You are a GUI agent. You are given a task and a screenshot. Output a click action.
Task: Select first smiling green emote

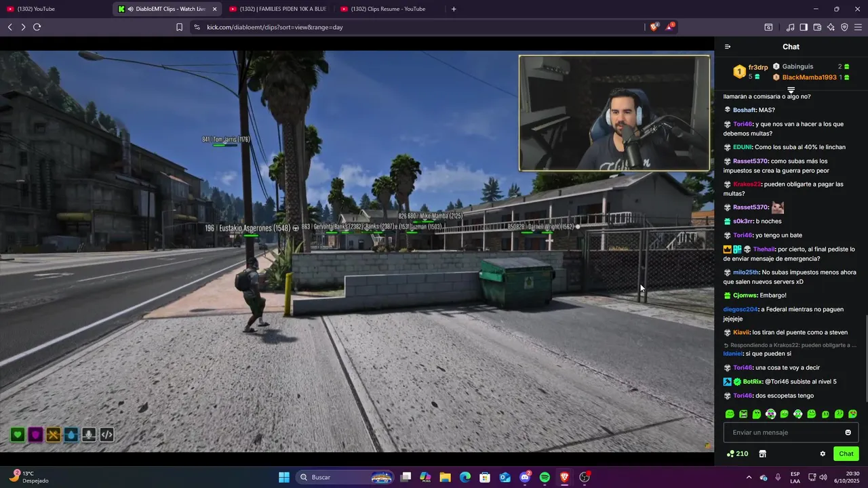tap(730, 414)
